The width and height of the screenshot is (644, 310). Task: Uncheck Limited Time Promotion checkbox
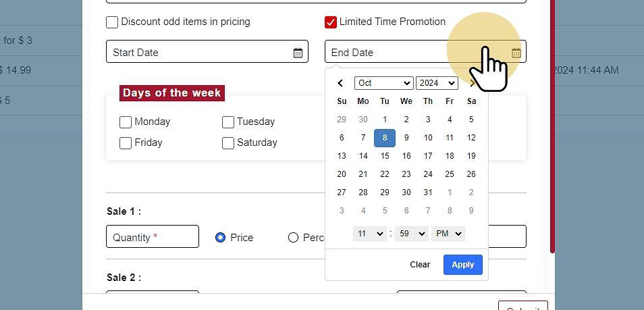[331, 22]
